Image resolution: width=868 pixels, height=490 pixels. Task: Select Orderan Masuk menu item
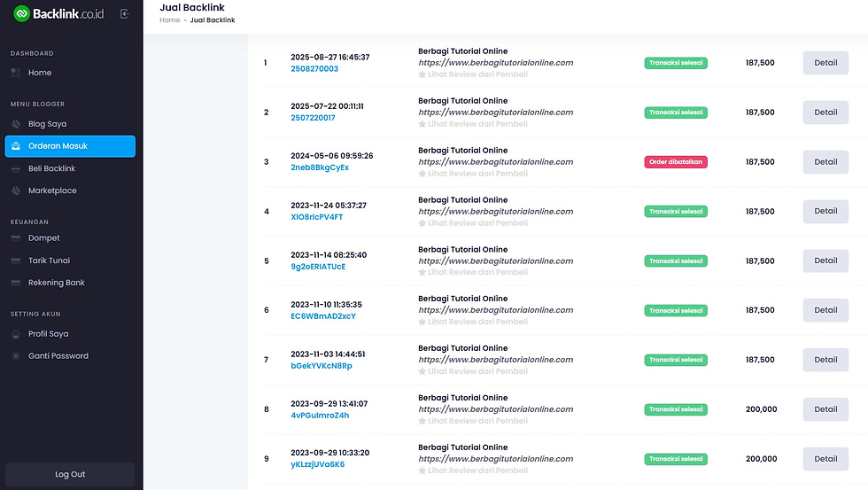point(70,146)
